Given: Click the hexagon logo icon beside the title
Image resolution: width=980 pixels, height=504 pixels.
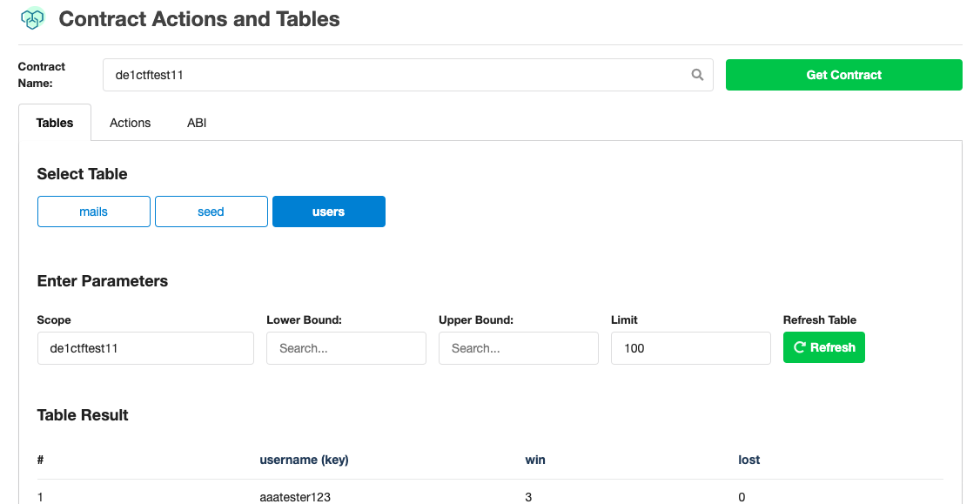Looking at the screenshot, I should 33,18.
